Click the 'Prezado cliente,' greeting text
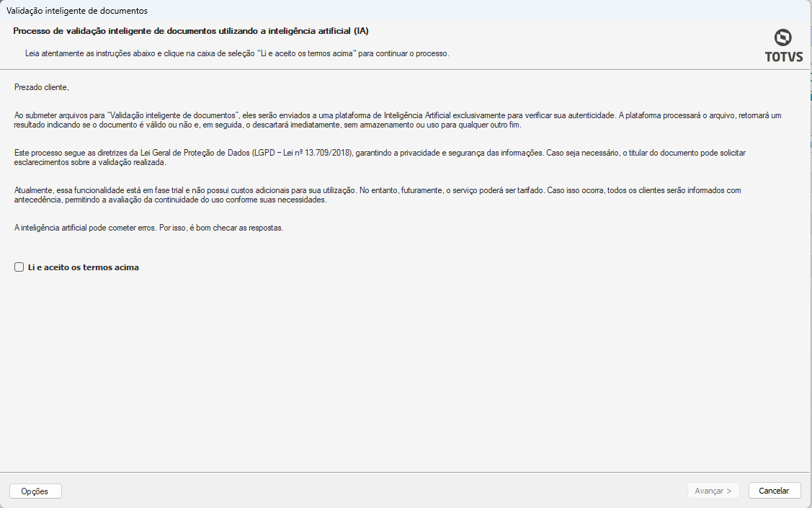The image size is (812, 508). click(42, 87)
